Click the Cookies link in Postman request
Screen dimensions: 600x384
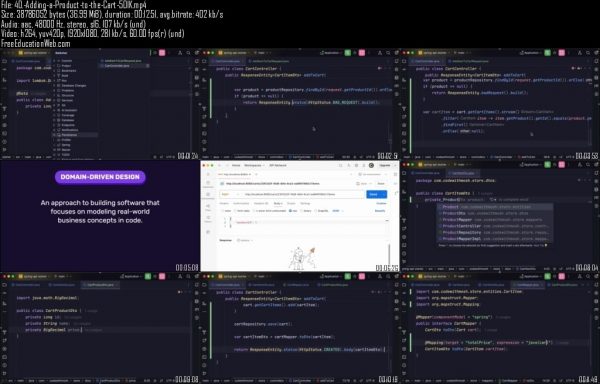pos(381,203)
